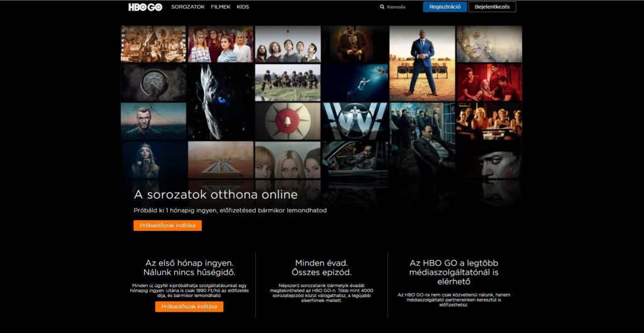Screen dimensions: 644x333
Task: Click the HBO GO logo
Action: pyautogui.click(x=145, y=7)
